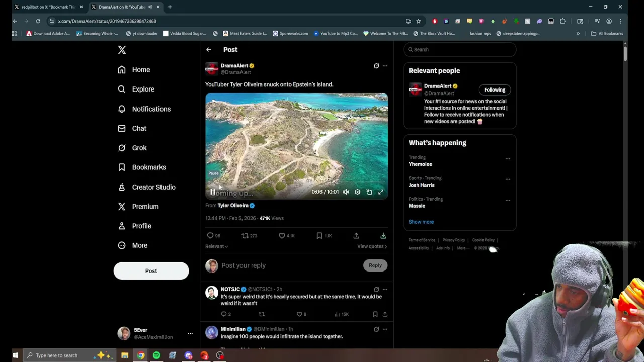
Task: Open account menu dots beside 5Ever
Action: 190,333
